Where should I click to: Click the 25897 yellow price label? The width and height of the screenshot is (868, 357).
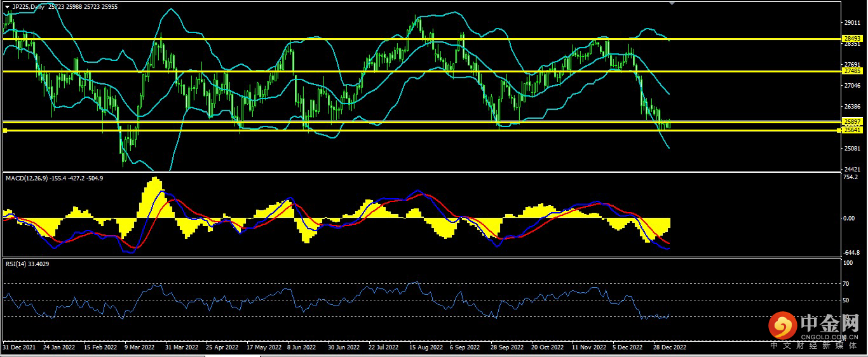click(851, 121)
